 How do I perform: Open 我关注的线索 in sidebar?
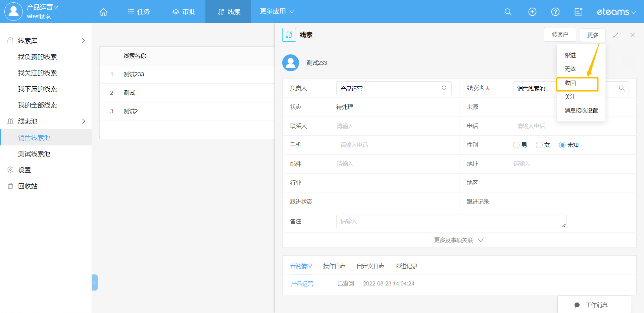tap(38, 73)
